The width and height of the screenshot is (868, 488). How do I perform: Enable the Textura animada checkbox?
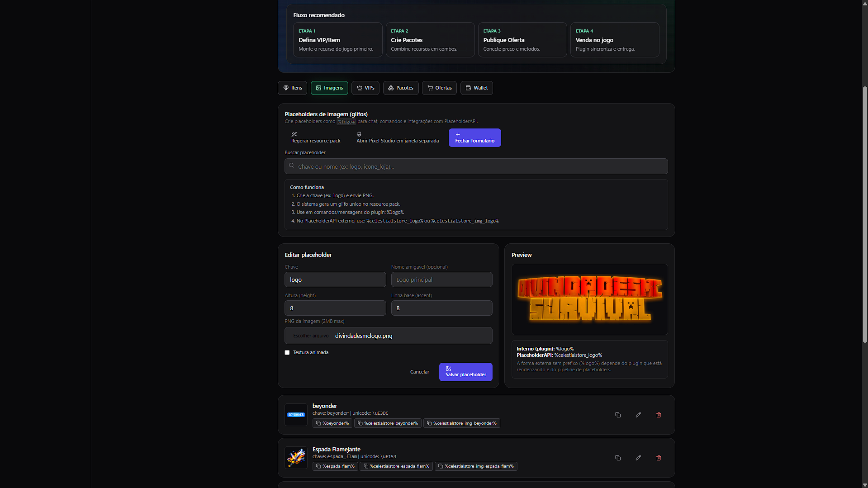pyautogui.click(x=287, y=352)
